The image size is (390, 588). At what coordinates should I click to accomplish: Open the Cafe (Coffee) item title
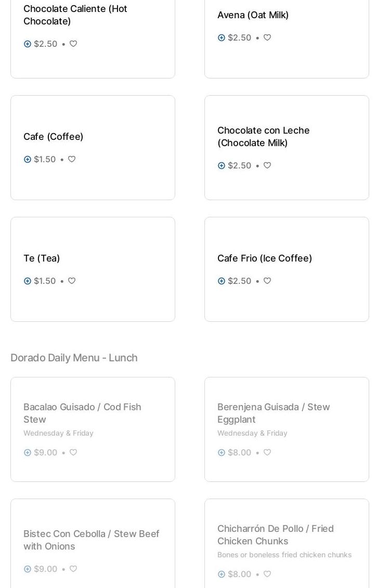[x=54, y=137]
